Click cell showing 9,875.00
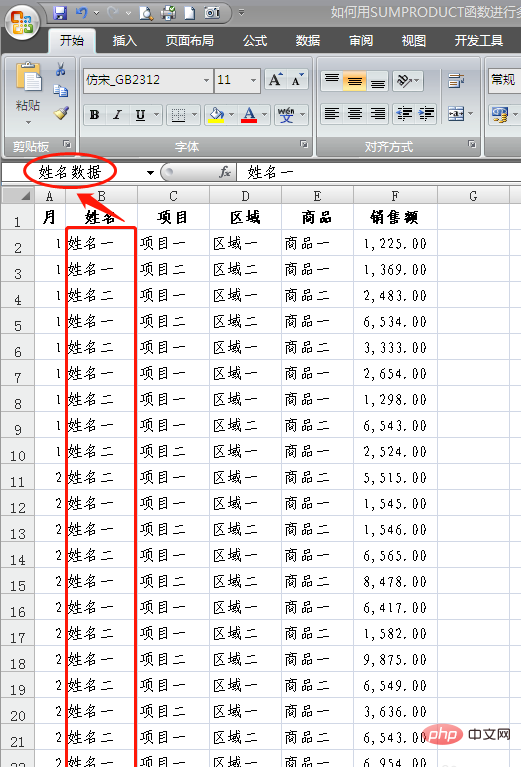This screenshot has width=521, height=767. pyautogui.click(x=395, y=659)
